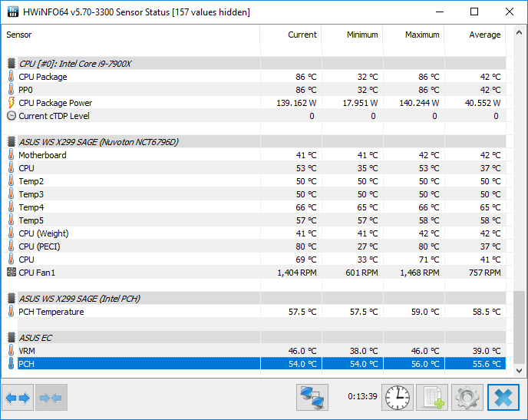Viewport: 528px width, 420px height.
Task: Select the ASUS EC group row
Action: [x=254, y=338]
